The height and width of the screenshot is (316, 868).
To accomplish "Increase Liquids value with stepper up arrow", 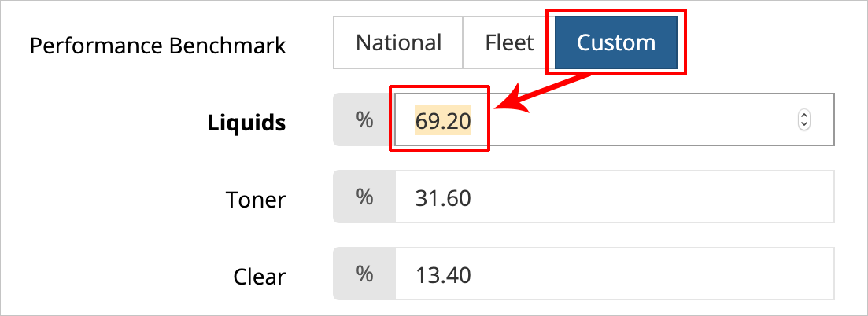I will coord(803,116).
